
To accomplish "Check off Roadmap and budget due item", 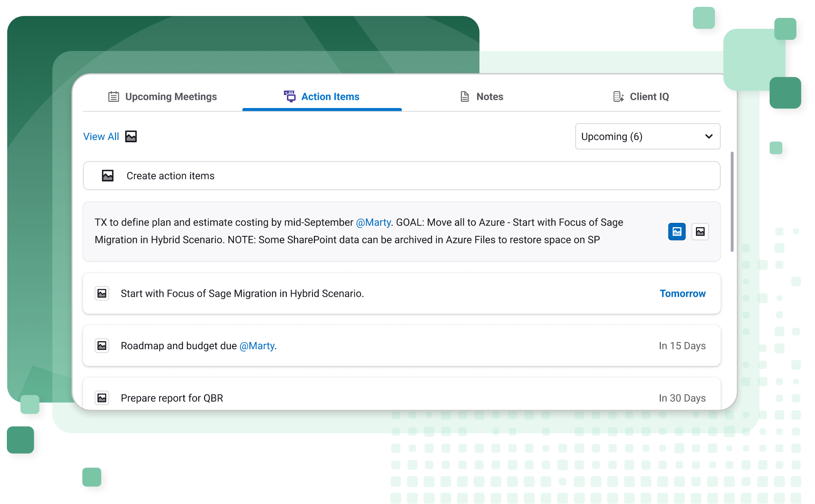I will tap(102, 346).
